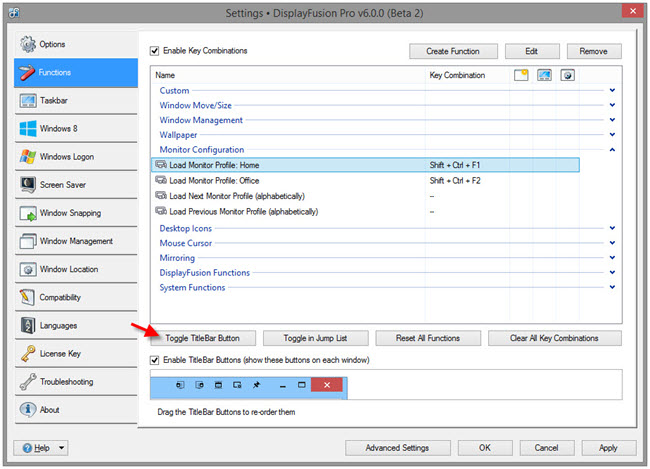This screenshot has height=469, width=650.
Task: Select the fourth TitleBar button icon in preview
Action: pos(237,385)
